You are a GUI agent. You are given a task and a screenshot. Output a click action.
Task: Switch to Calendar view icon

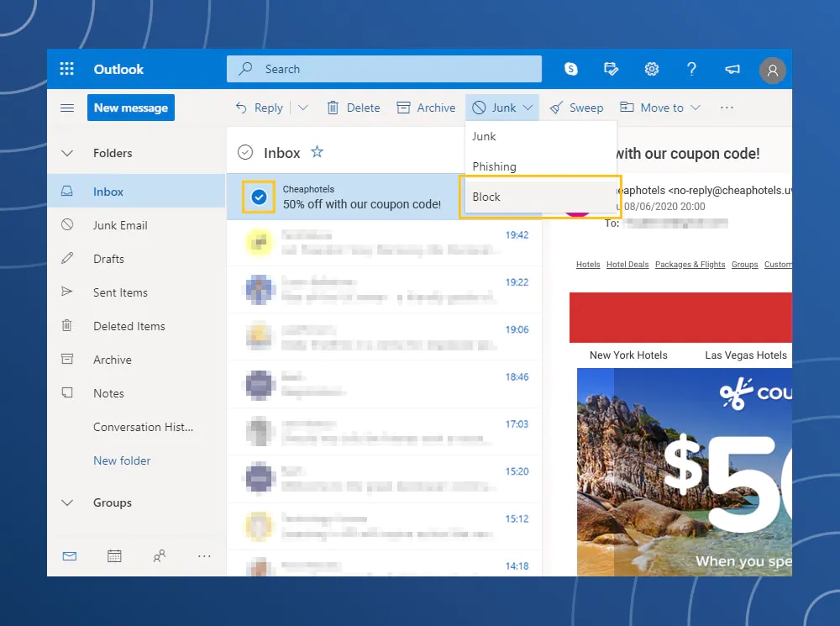[114, 556]
